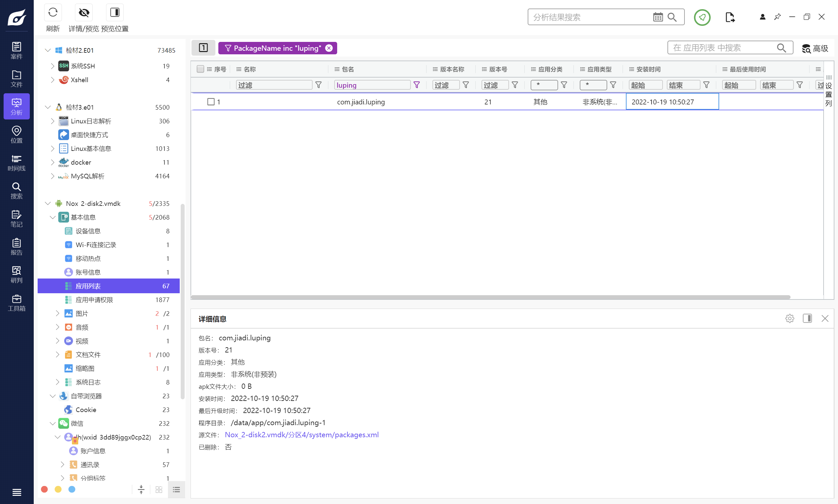Collapse the 检材3.e01 node
The image size is (838, 504).
[x=48, y=107]
